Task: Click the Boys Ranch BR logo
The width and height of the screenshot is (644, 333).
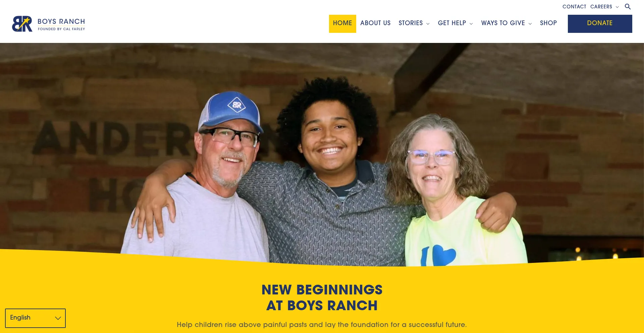Action: tap(22, 24)
